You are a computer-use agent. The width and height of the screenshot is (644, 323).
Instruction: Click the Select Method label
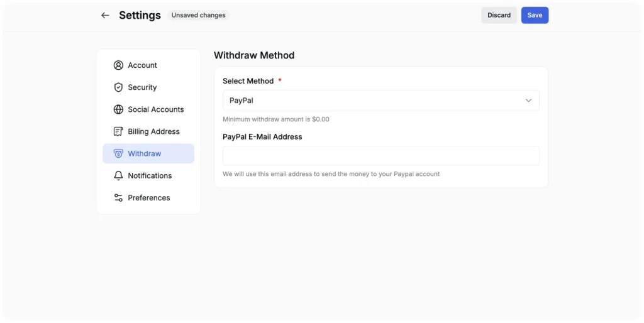(248, 81)
